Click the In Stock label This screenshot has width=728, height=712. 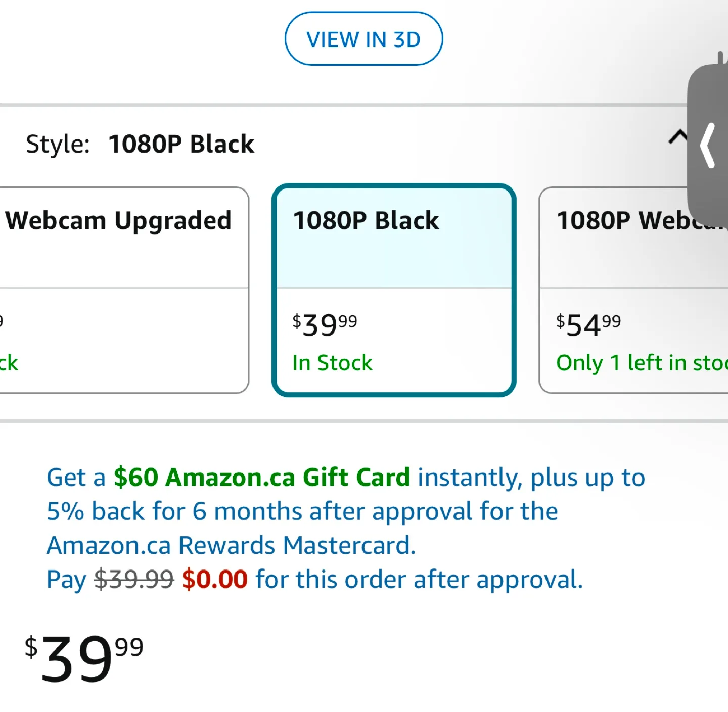point(332,363)
